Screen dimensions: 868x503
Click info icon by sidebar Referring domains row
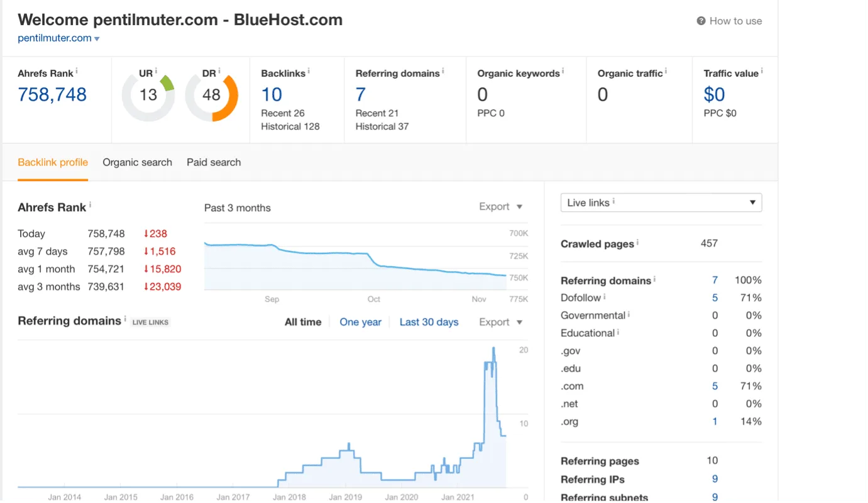tap(654, 279)
